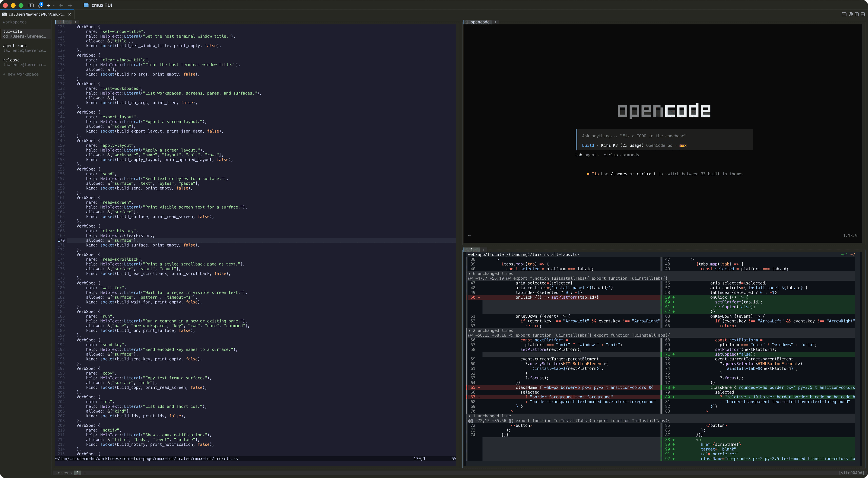Click the globe browser icon at top right
Screen dimensions: 868x478
point(850,14)
